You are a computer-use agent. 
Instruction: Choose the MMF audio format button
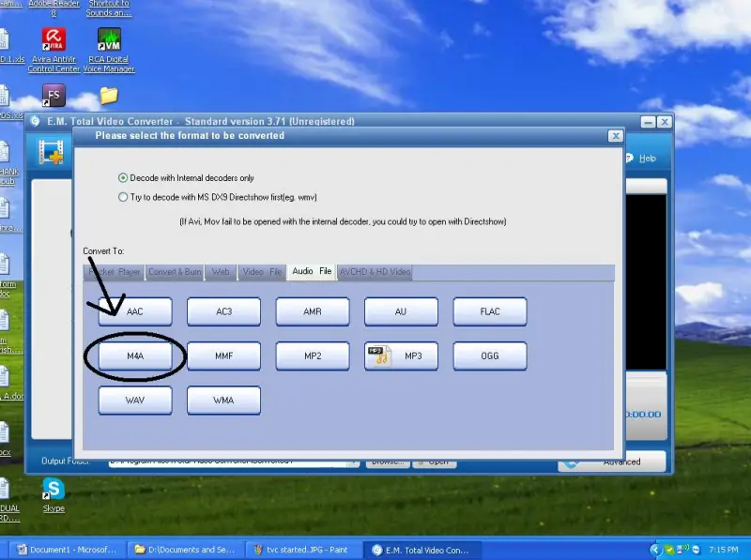[223, 356]
